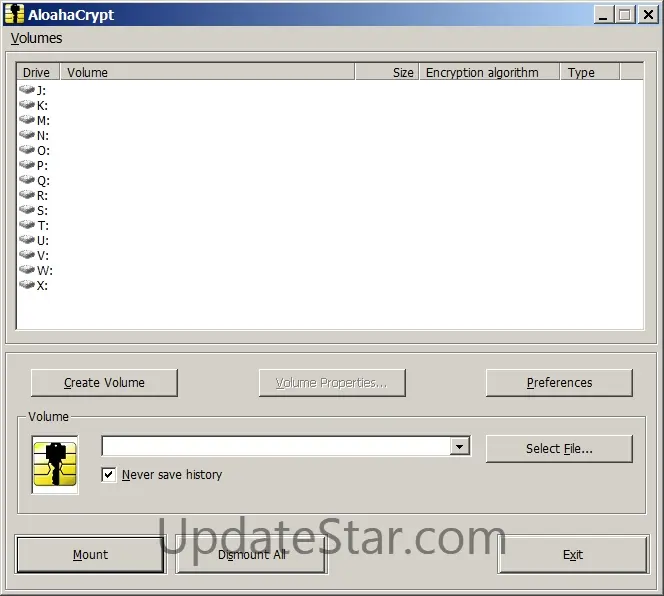Select the M: drive letter text
This screenshot has width=664, height=596.
(43, 121)
